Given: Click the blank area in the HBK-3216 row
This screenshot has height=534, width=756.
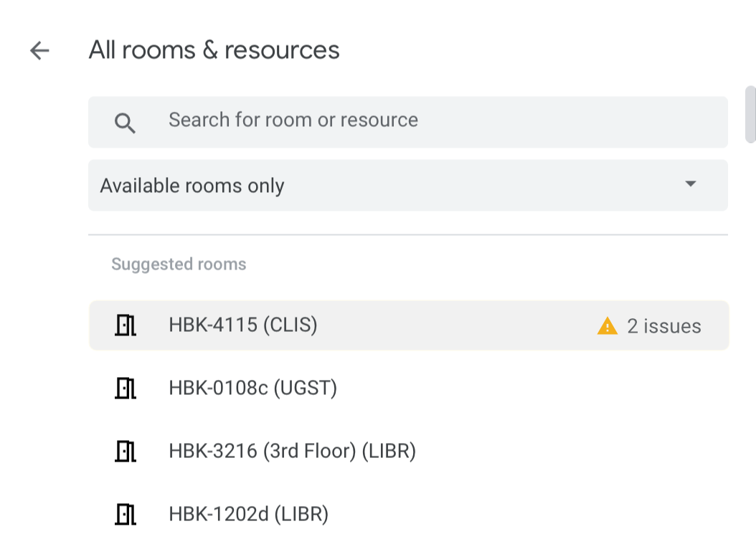Looking at the screenshot, I should coord(569,451).
